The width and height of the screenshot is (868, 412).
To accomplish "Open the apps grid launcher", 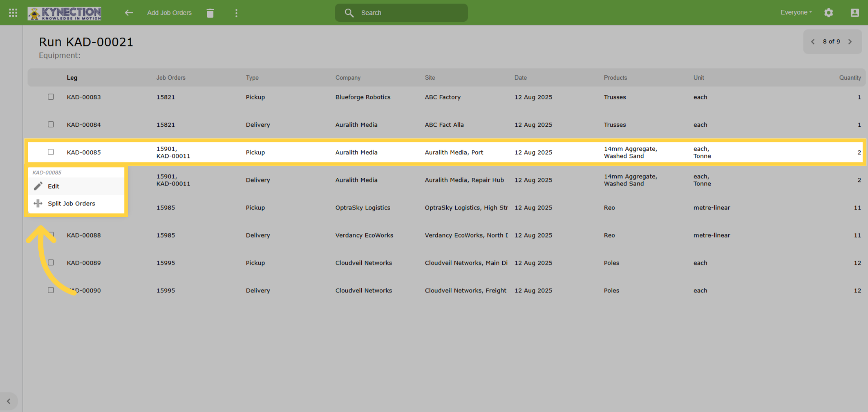I will click(x=13, y=13).
